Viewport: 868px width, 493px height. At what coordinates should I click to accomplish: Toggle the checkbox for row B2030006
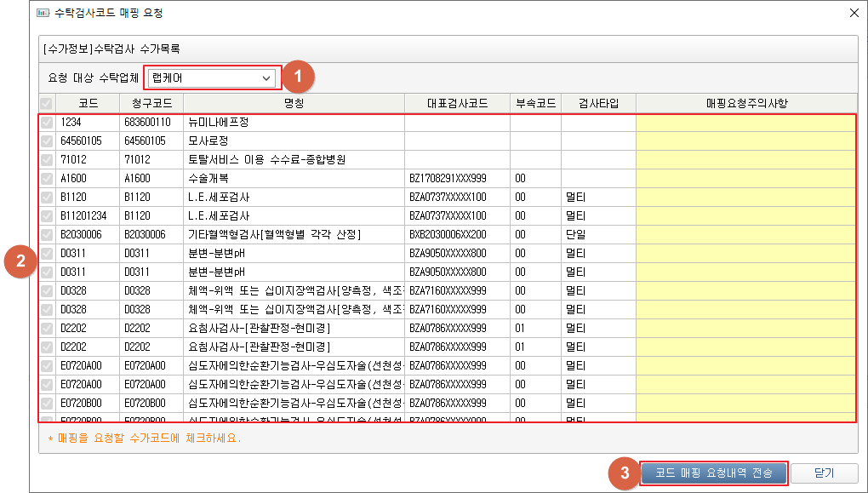point(47,235)
